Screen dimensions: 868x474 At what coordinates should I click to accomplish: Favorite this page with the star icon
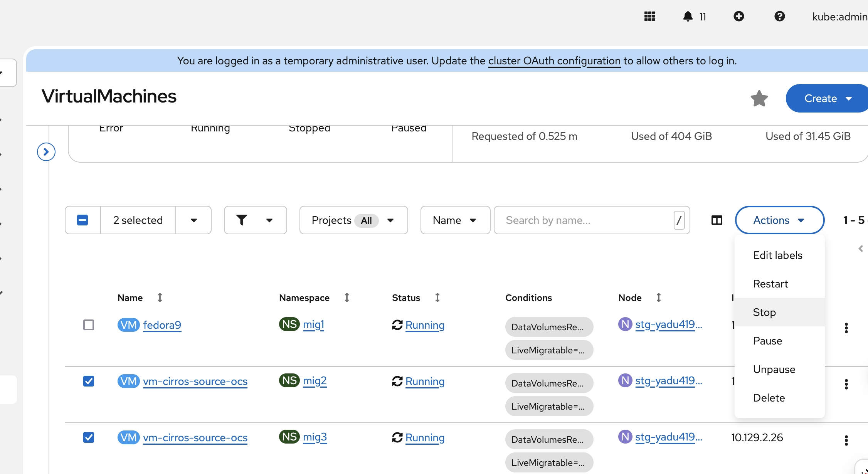[759, 98]
